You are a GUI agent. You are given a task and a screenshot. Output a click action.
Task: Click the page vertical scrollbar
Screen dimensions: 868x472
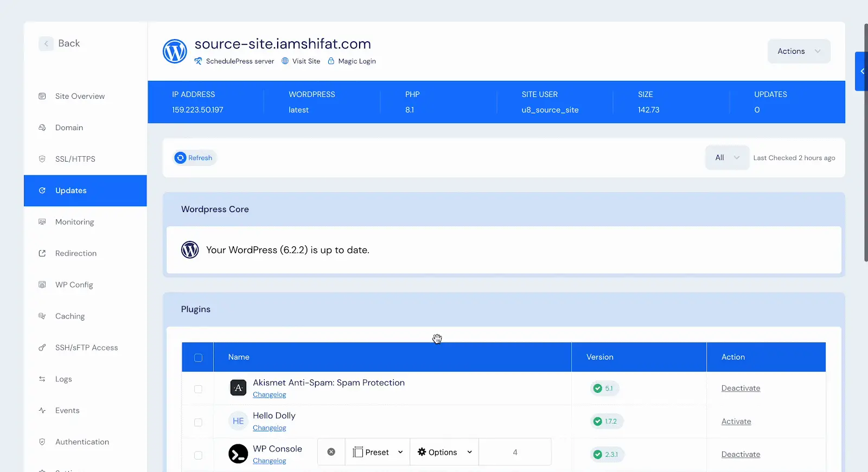(866, 143)
